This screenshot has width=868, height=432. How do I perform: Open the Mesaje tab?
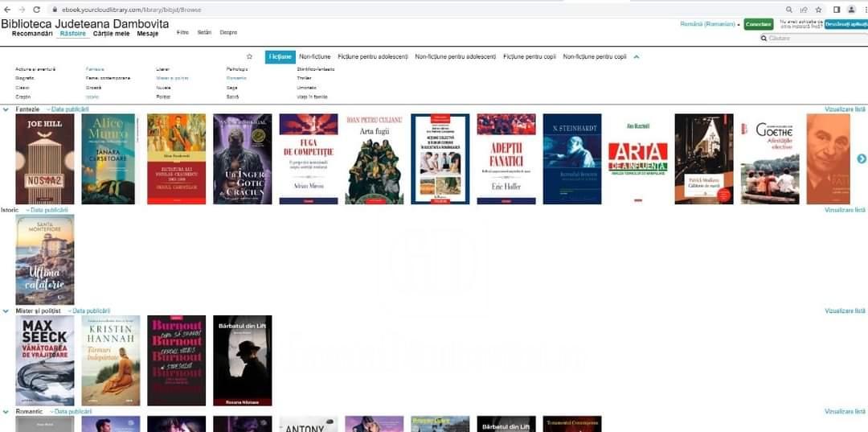(x=148, y=33)
